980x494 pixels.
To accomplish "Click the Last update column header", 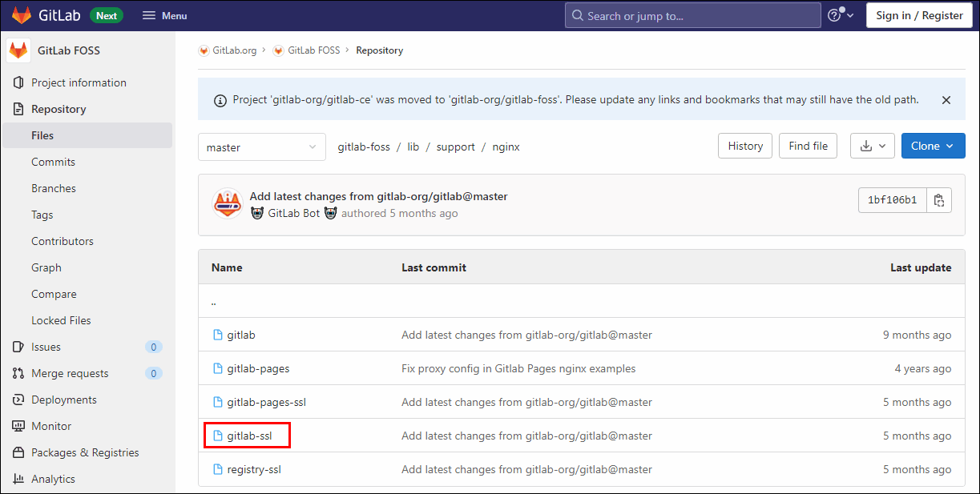I will pos(921,267).
